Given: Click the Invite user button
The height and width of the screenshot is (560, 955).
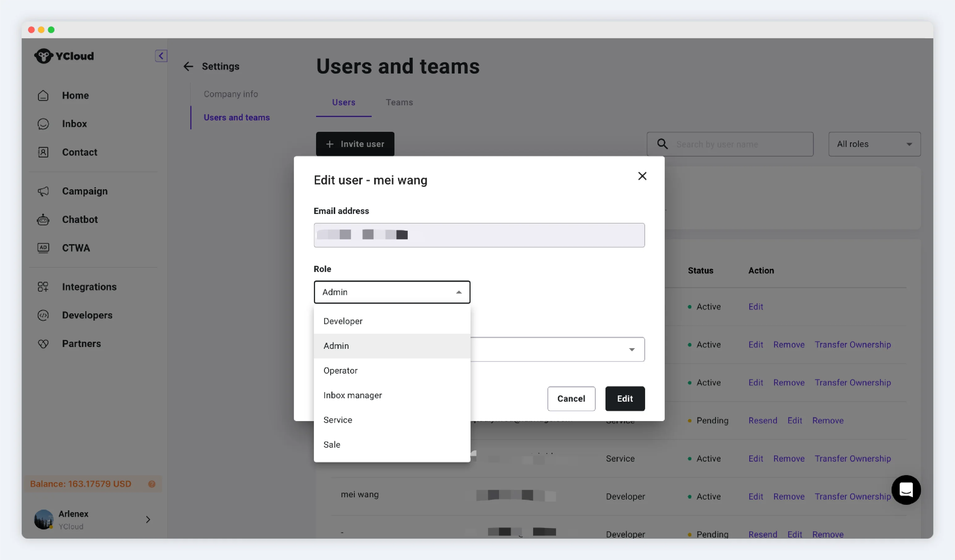Looking at the screenshot, I should 355,144.
